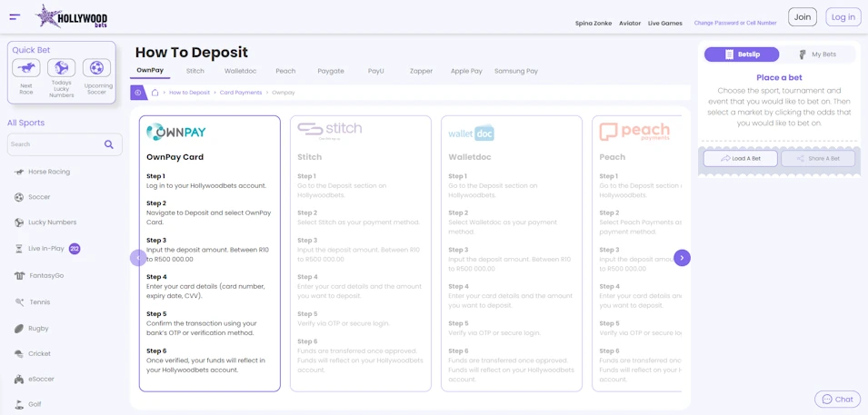868x415 pixels.
Task: Click the Rugby ball icon
Action: [x=19, y=329]
